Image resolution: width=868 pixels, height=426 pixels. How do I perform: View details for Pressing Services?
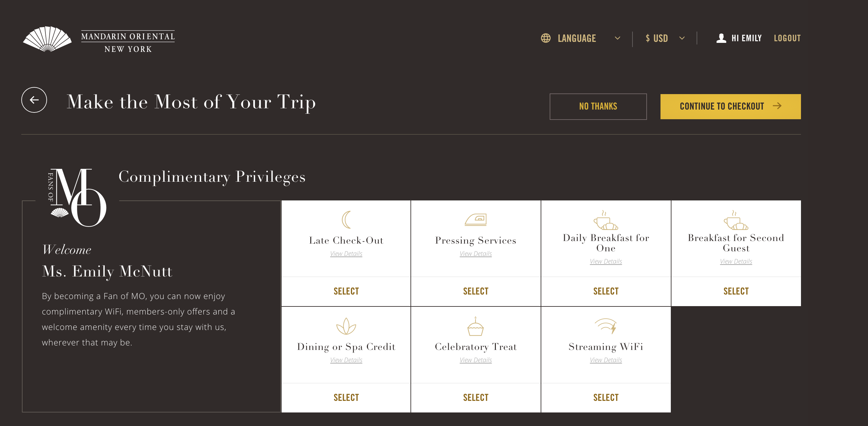pos(476,254)
